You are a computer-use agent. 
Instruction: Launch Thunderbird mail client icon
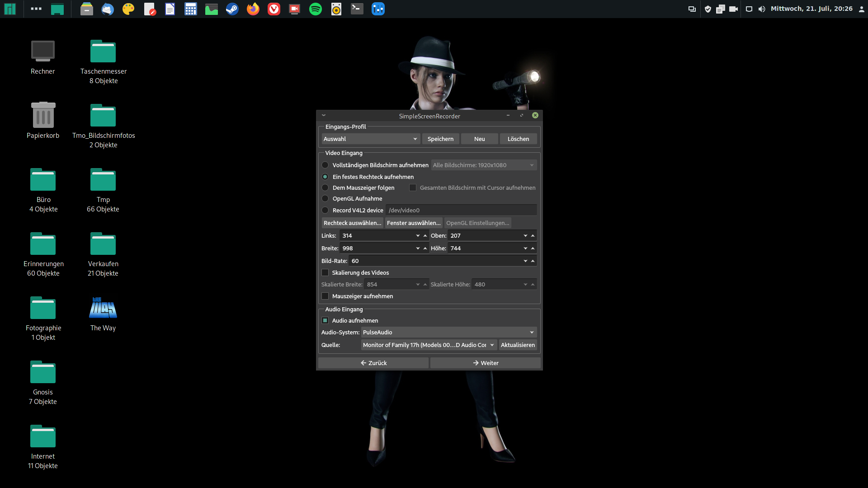pos(108,9)
